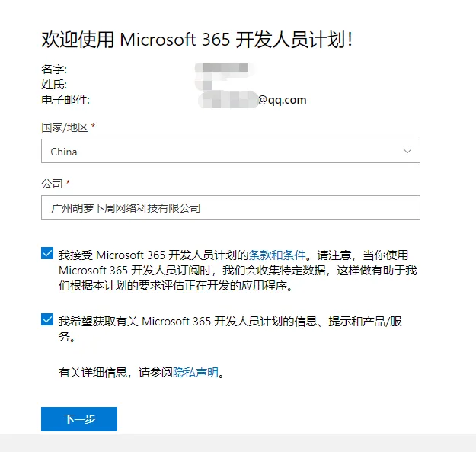Click the 电子邮件 label
The width and height of the screenshot is (476, 452).
tap(65, 99)
